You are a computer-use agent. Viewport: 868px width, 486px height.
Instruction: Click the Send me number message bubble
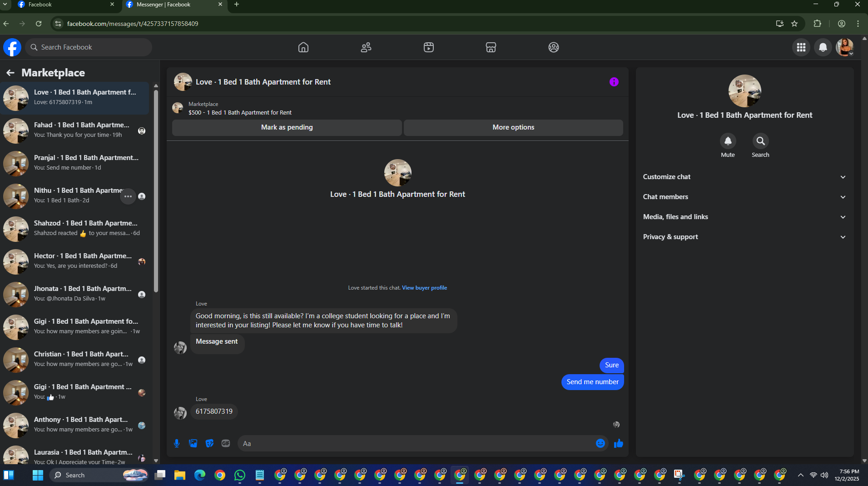592,382
